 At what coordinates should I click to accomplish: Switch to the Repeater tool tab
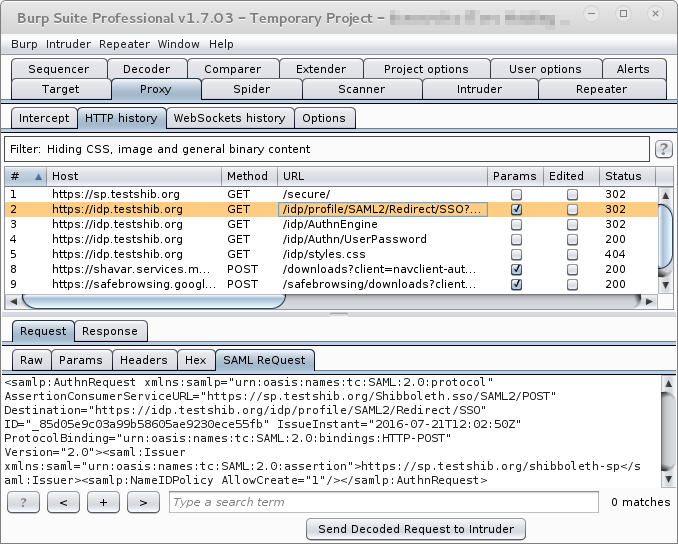coord(601,89)
